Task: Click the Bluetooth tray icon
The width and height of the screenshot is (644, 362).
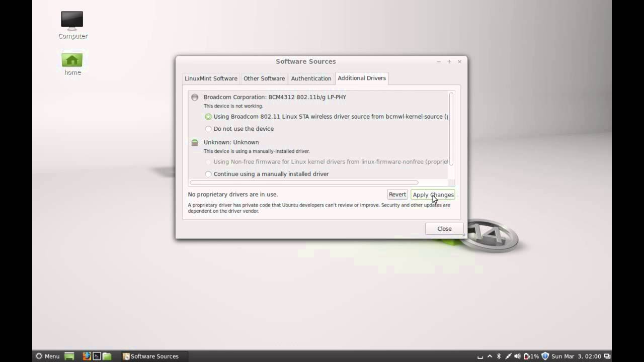Action: coord(499,356)
